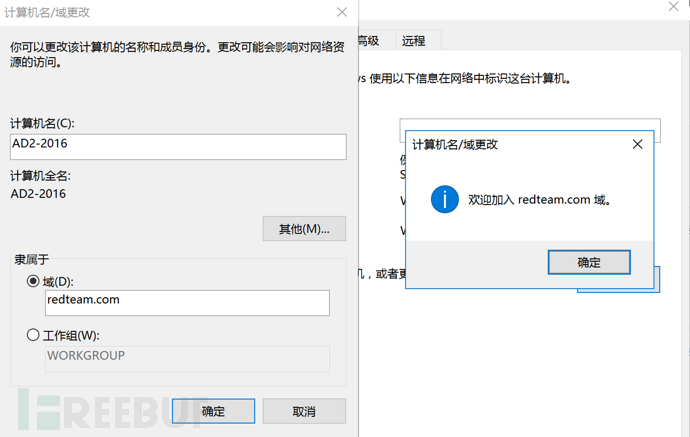Click the 计算机全名 value AD2-2016
Image resolution: width=690 pixels, height=437 pixels.
pos(38,193)
